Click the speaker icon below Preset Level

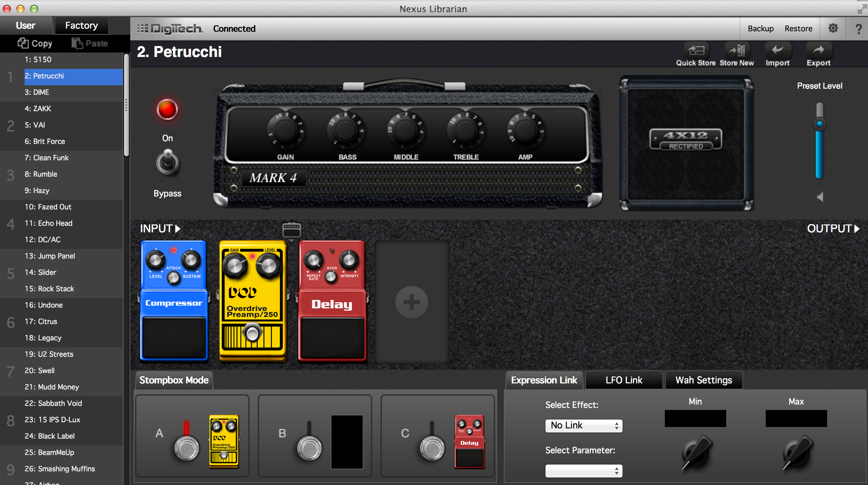pos(820,197)
